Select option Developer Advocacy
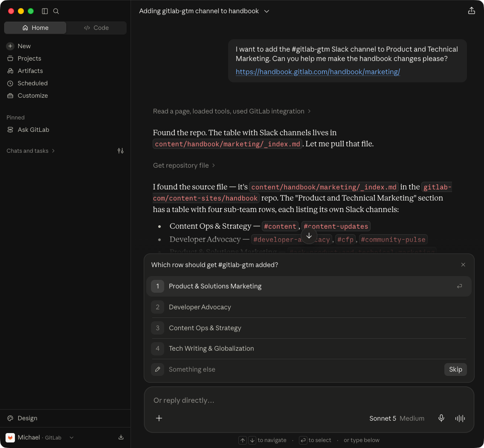This screenshot has height=448, width=484. tap(309, 307)
